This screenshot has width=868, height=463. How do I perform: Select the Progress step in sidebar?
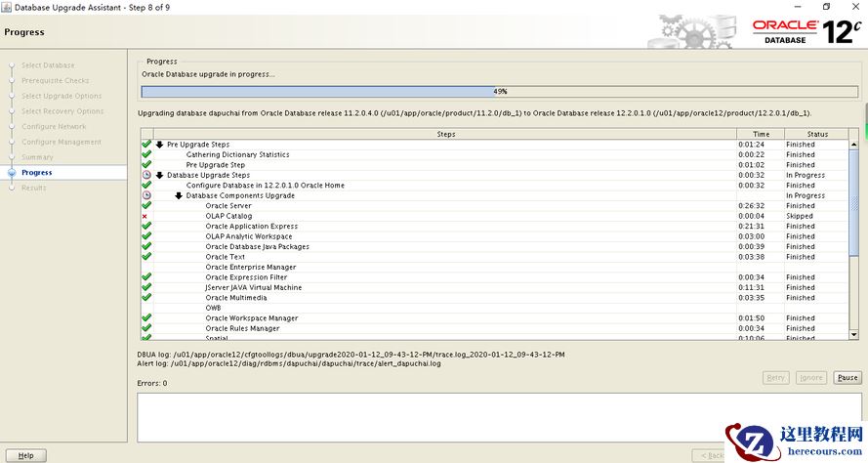[x=36, y=172]
